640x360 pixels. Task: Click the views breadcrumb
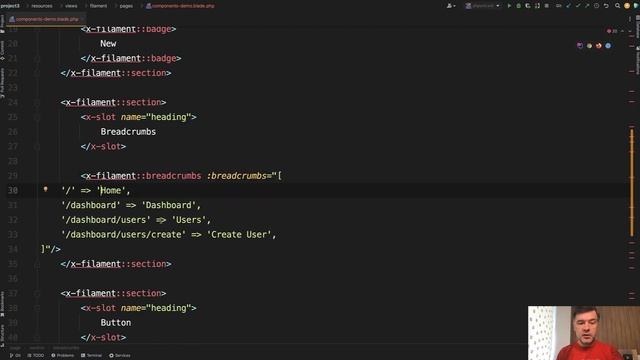pyautogui.click(x=71, y=6)
